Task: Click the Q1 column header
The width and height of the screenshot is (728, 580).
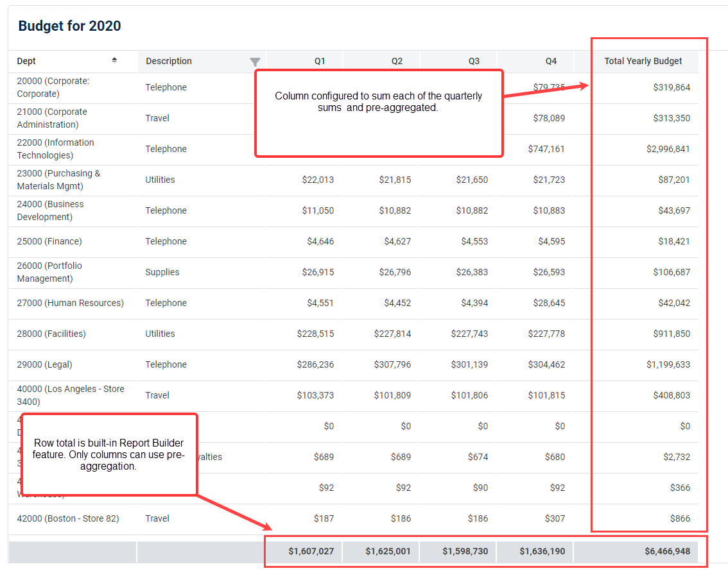Action: click(319, 61)
